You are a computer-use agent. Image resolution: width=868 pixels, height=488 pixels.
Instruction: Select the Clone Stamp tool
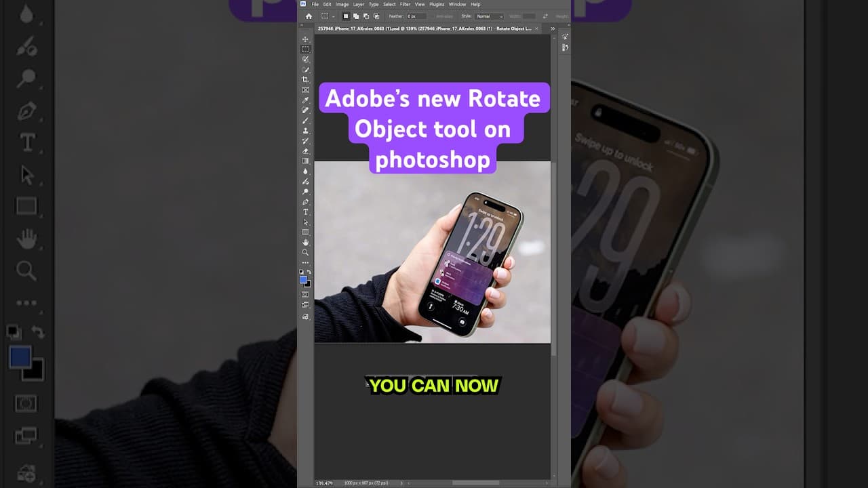(305, 131)
